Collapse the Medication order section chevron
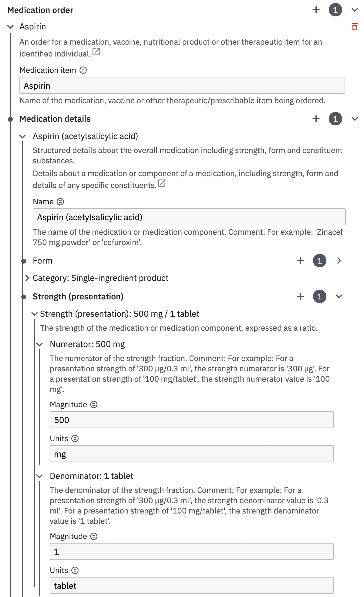Image resolution: width=364 pixels, height=597 pixels. click(355, 10)
